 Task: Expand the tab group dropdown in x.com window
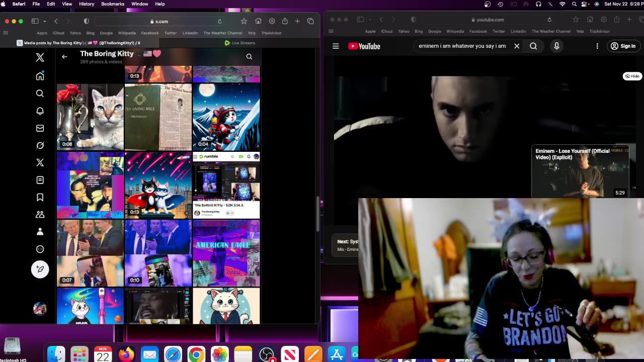[45, 21]
